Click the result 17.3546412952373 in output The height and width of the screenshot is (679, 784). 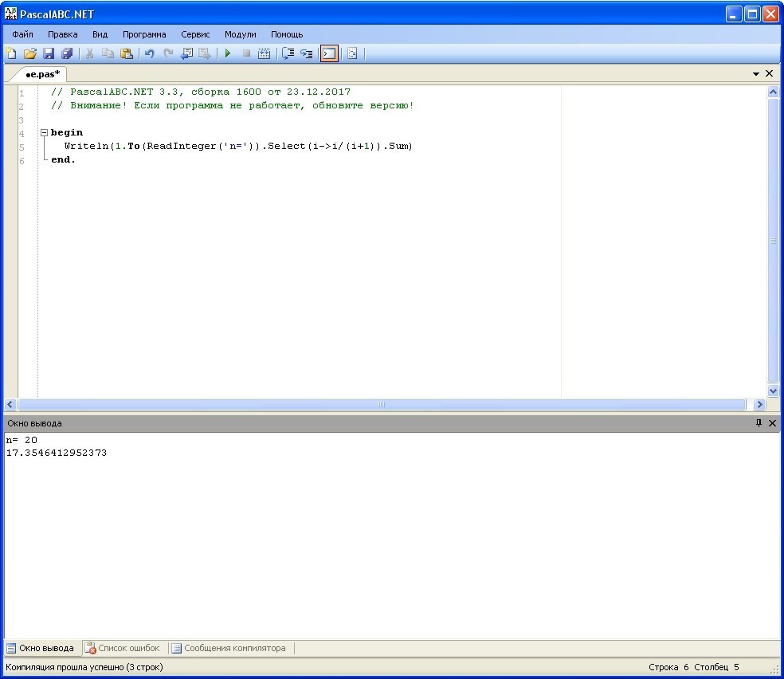coord(57,453)
